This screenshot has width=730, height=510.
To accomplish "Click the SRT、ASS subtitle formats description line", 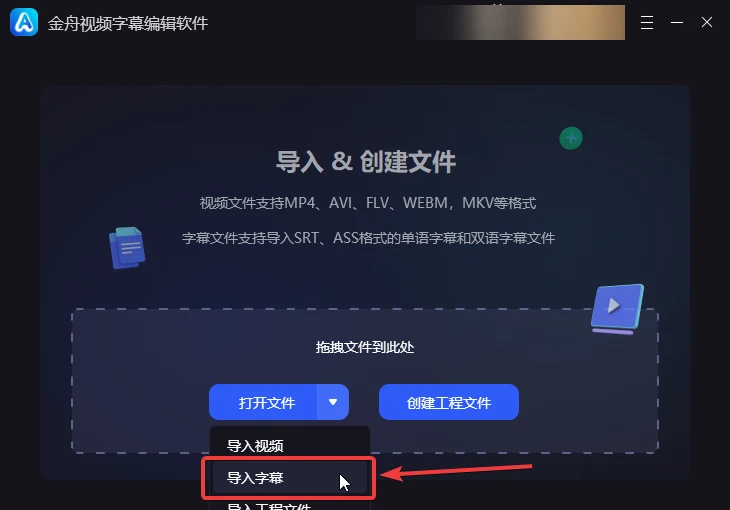I will click(x=368, y=238).
